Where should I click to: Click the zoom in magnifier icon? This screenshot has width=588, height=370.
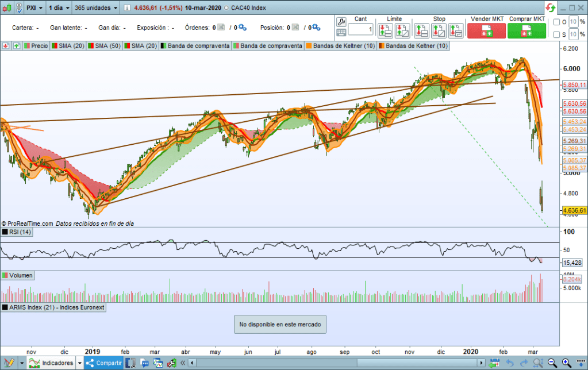tap(566, 363)
